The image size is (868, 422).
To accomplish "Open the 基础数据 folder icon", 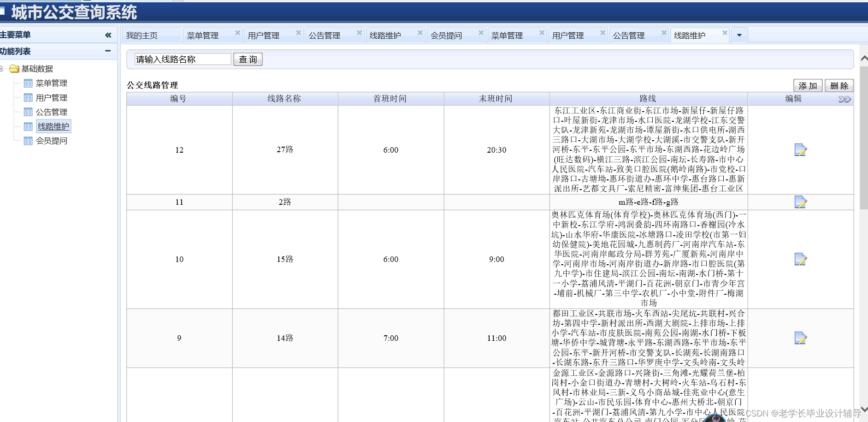I will coord(13,69).
